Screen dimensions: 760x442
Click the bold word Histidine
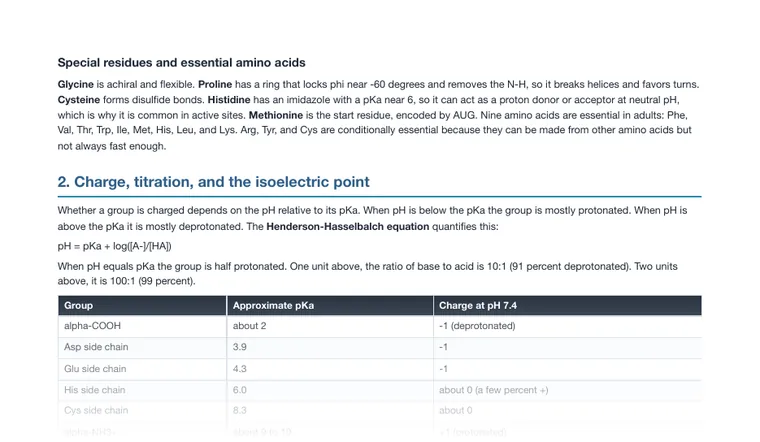coord(229,100)
